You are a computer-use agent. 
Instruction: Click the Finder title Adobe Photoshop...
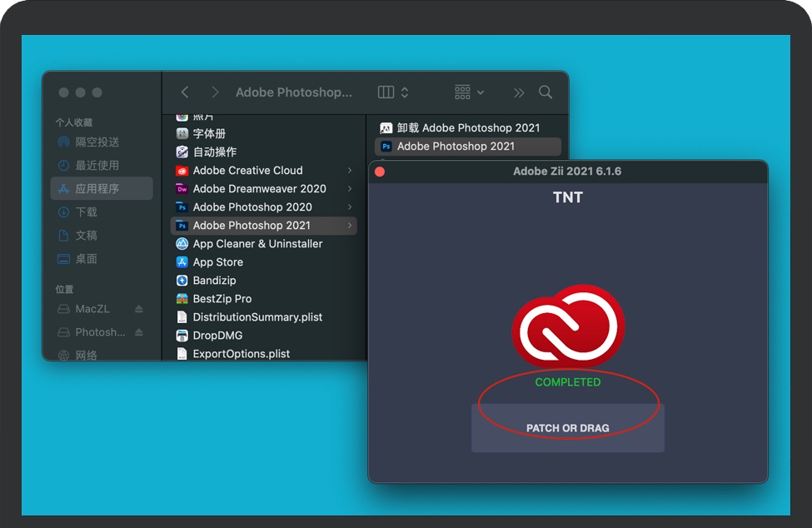tap(294, 92)
